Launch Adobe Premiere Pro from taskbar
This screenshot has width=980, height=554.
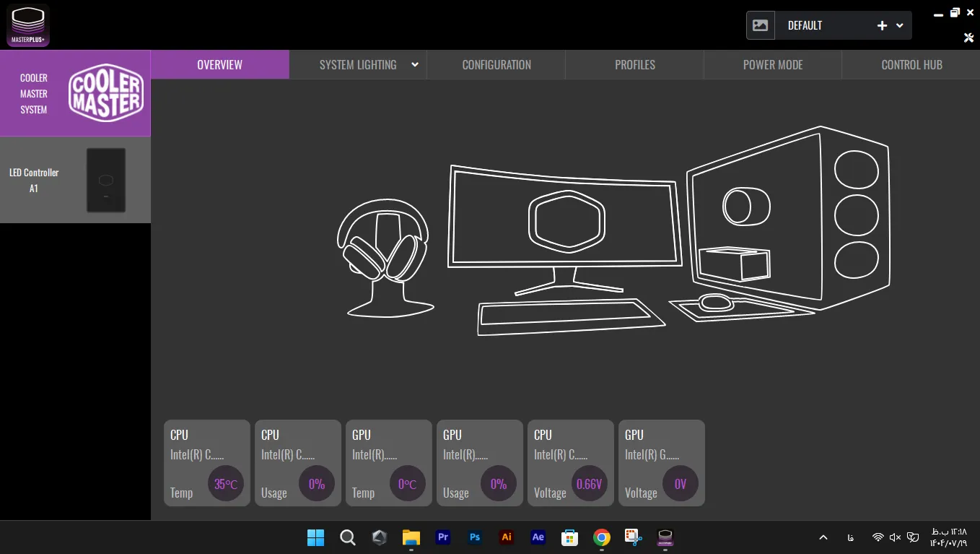(x=443, y=537)
